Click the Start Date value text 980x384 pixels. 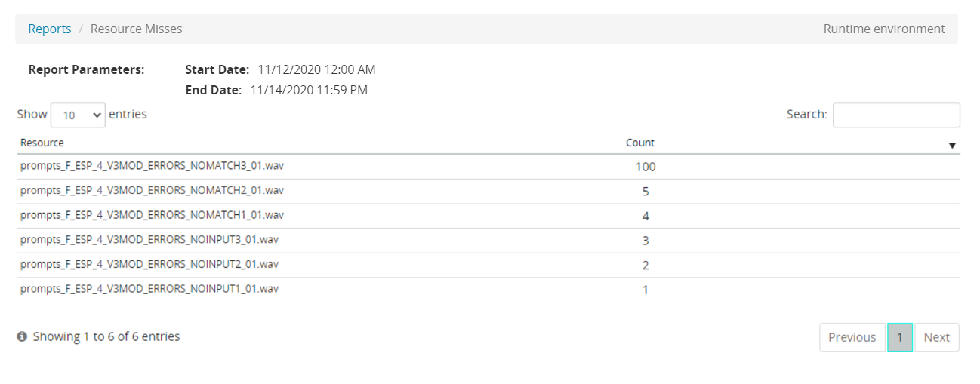(x=316, y=69)
